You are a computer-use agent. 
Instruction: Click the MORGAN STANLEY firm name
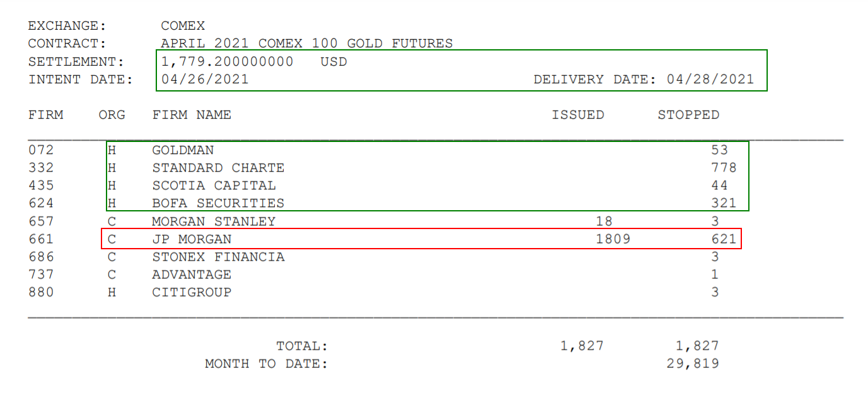click(214, 222)
